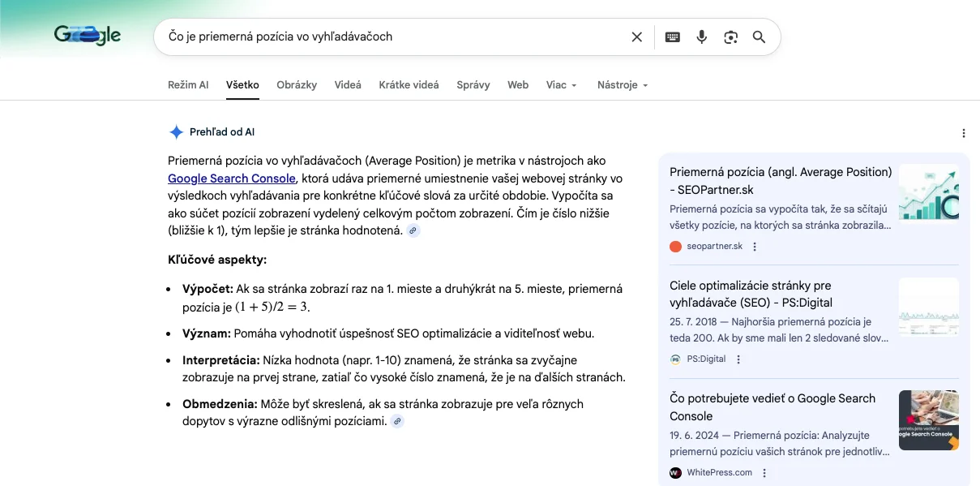Expand the Nástroje dropdown
Viewport: 980px width, 486px height.
pos(622,85)
